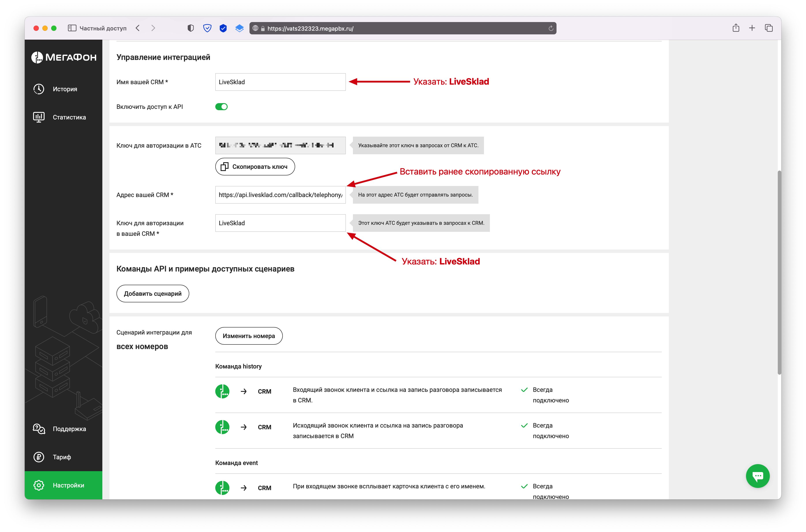Screen dimensions: 806x532
Task: Reload the page with the refresh icon
Action: [x=551, y=28]
